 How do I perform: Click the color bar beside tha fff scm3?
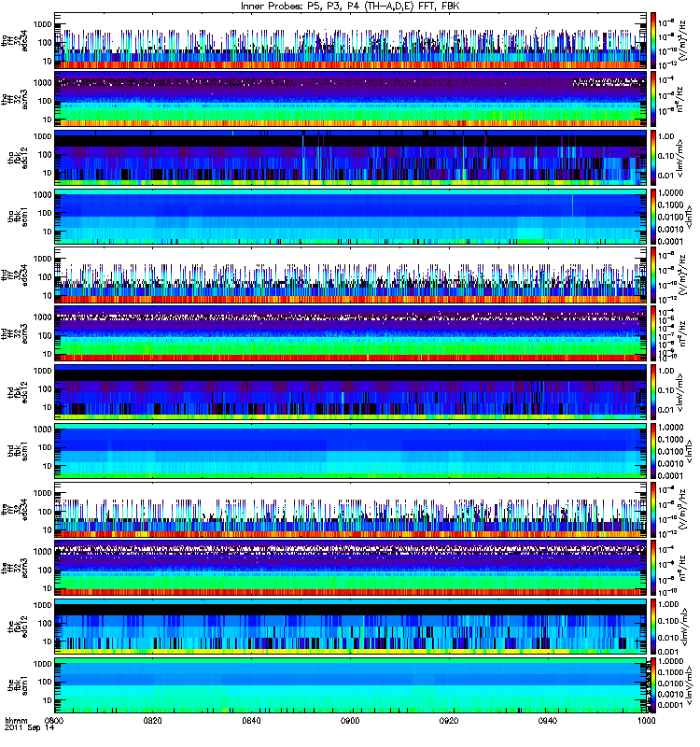point(652,99)
